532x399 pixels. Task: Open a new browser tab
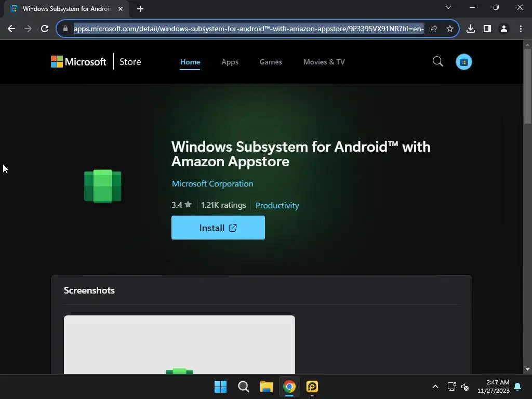140,9
